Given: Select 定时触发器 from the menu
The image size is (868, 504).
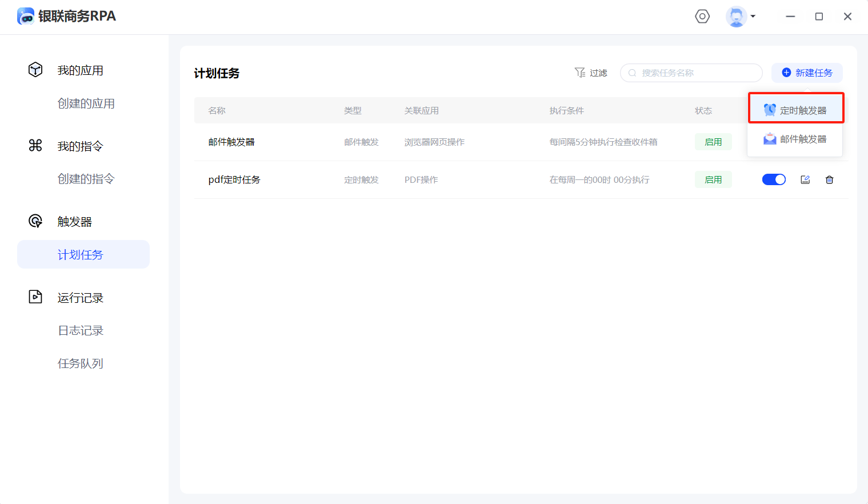Looking at the screenshot, I should [x=796, y=110].
